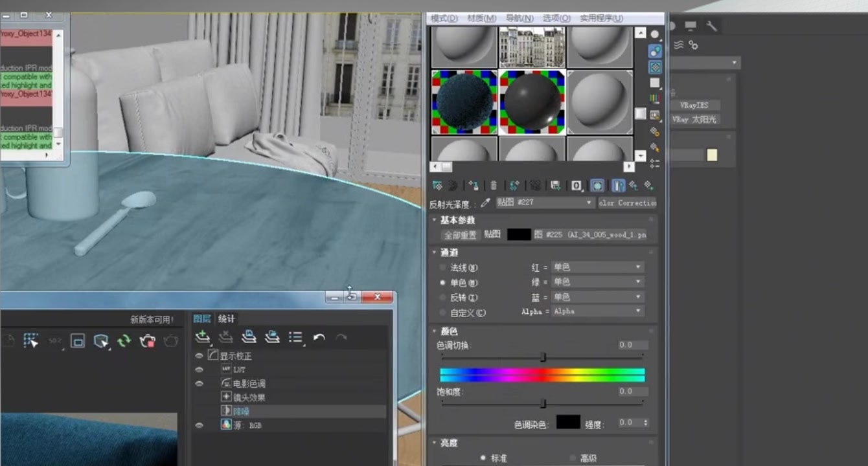The height and width of the screenshot is (466, 868).
Task: Click Make Material Copy icon
Action: 514,186
